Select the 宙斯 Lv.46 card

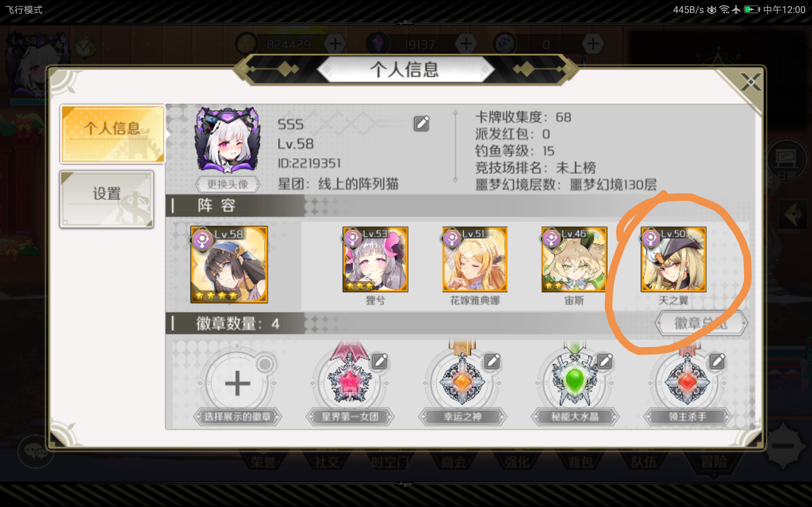574,259
